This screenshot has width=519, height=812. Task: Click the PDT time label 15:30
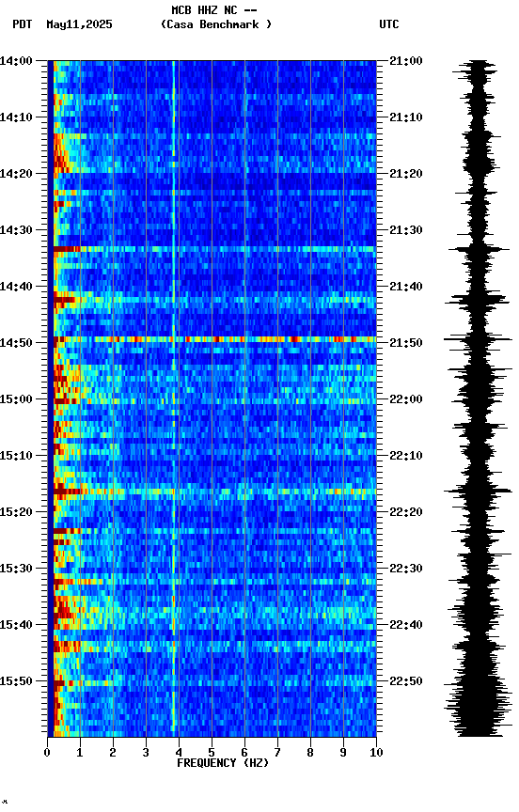pyautogui.click(x=16, y=570)
